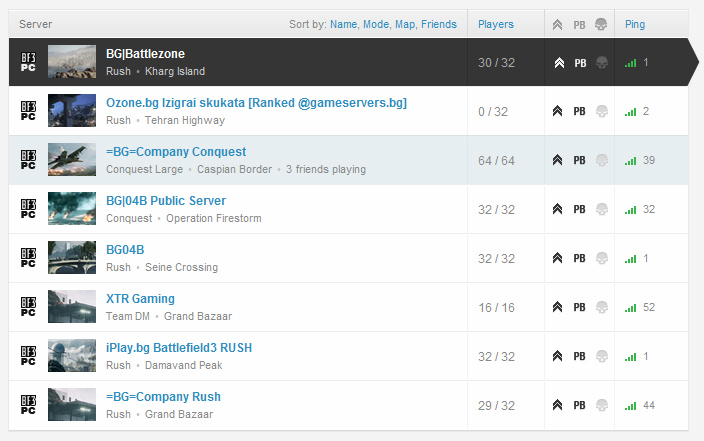Open the Ozone.bg Izigrai skukata server
Image resolution: width=704 pixels, height=441 pixels.
[x=256, y=103]
